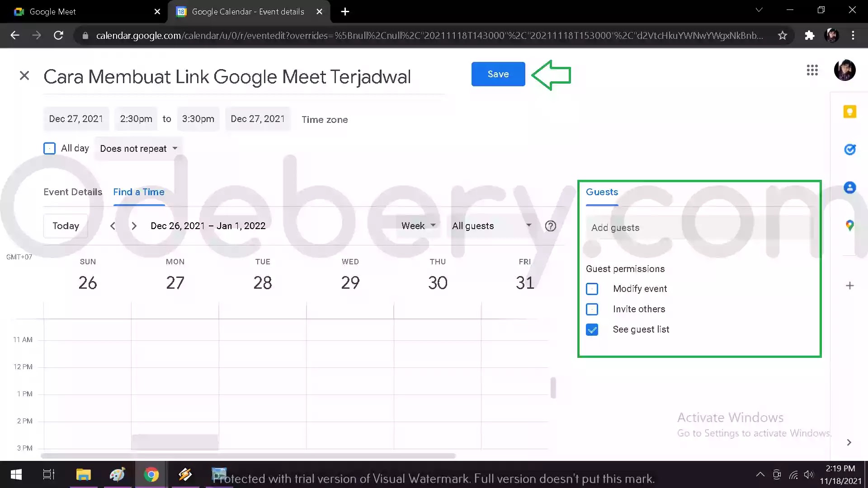Open Contacts side panel icon
This screenshot has height=488, width=868.
point(849,188)
